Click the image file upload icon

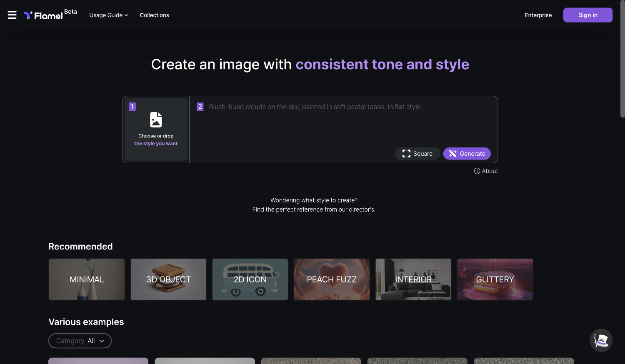click(x=156, y=120)
